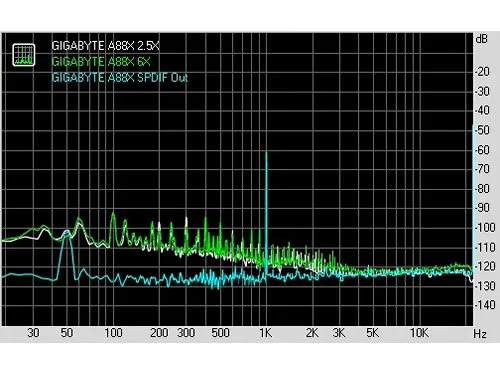This screenshot has width=500, height=375.
Task: Click the 'dB' axis unit label
Action: [481, 39]
